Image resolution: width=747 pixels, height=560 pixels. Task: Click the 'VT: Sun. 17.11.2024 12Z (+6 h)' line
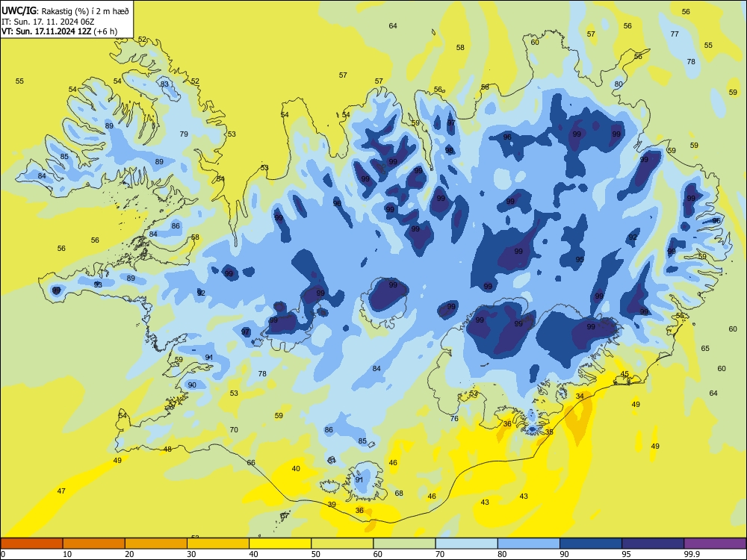(x=59, y=31)
